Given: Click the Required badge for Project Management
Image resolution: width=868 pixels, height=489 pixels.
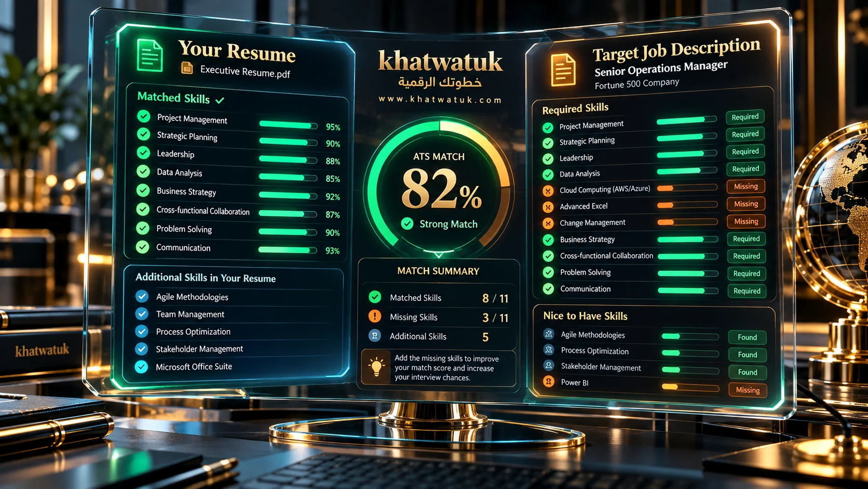Looking at the screenshot, I should coord(745,117).
